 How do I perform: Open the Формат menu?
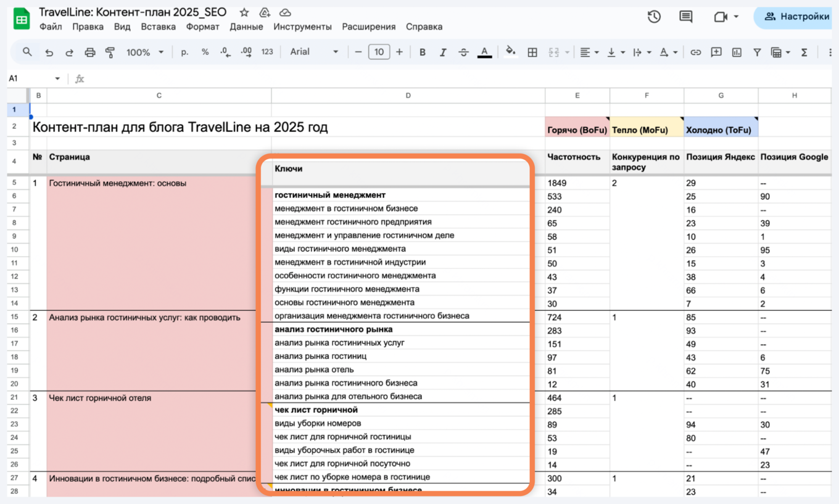coord(202,27)
